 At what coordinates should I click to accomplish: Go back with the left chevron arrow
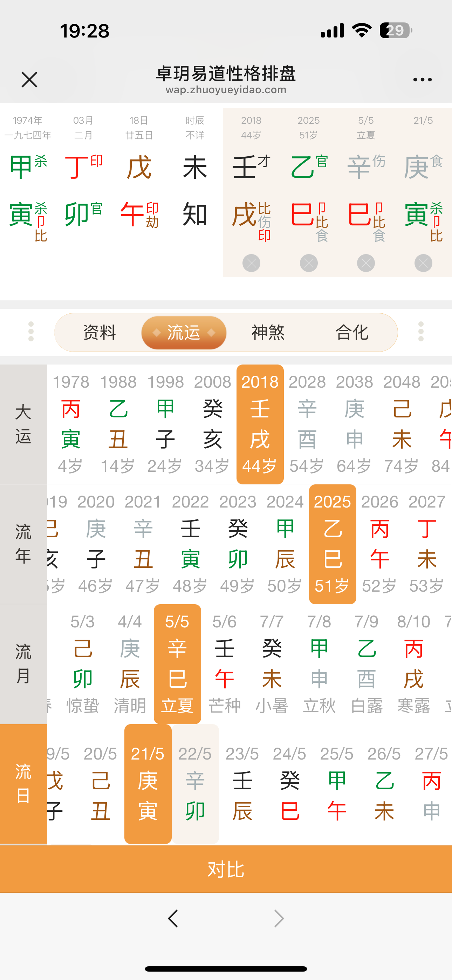click(173, 918)
